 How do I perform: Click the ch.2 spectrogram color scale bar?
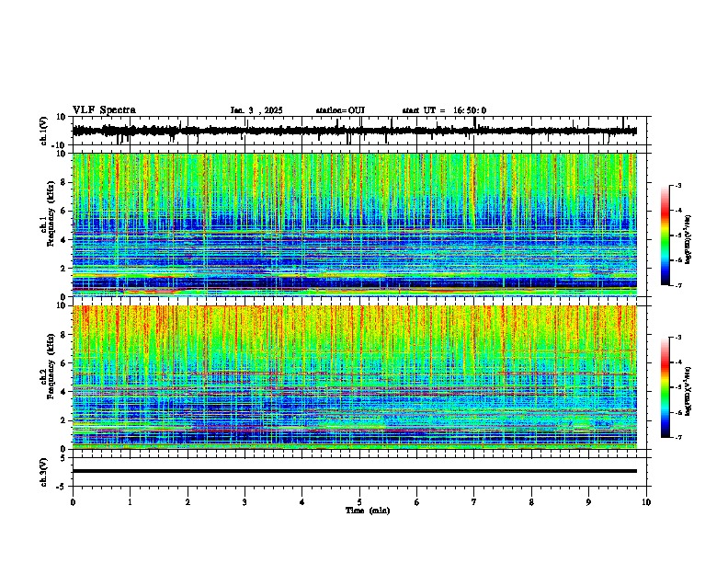point(665,387)
